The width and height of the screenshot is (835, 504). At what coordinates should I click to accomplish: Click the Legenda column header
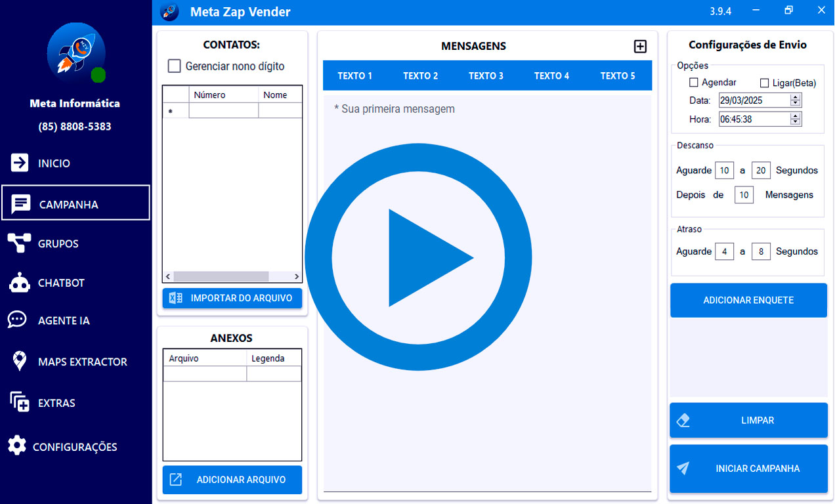tap(274, 358)
